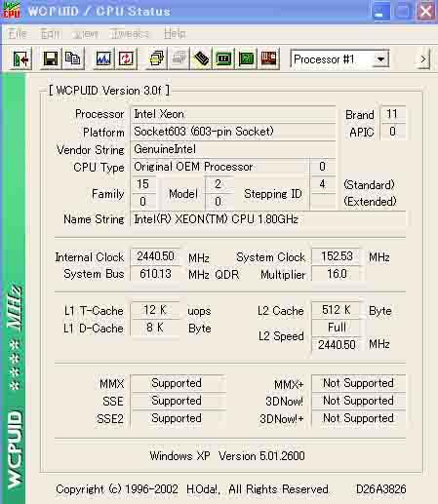Open the View menu
This screenshot has width=438, height=504.
86,34
